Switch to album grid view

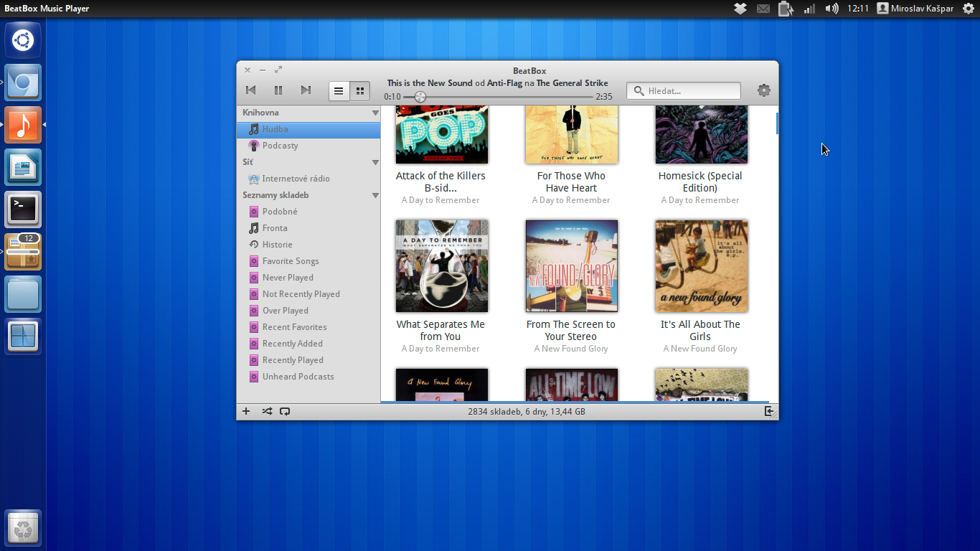tap(360, 90)
